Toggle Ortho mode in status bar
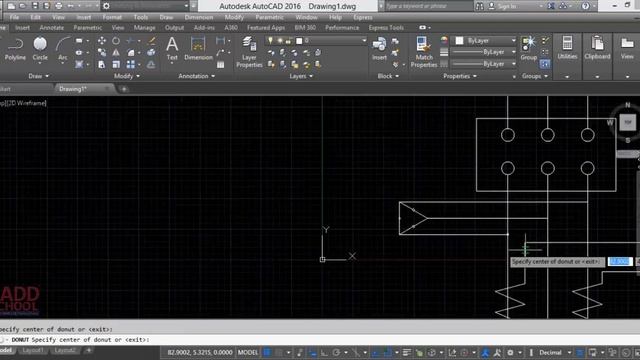 click(324, 352)
